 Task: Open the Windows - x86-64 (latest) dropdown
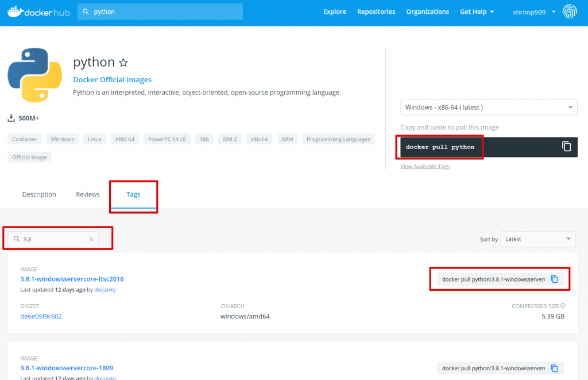489,108
